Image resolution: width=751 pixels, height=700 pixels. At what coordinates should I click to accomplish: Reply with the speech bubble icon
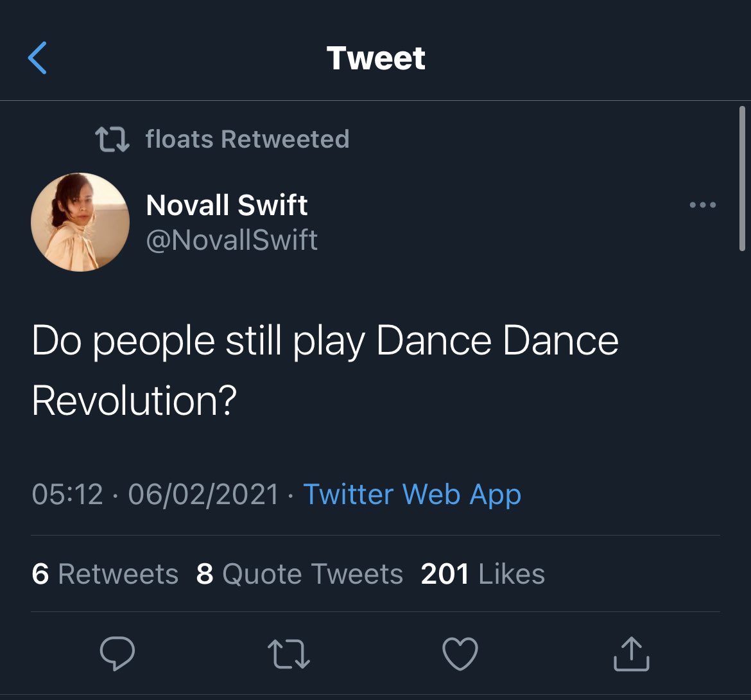click(117, 654)
